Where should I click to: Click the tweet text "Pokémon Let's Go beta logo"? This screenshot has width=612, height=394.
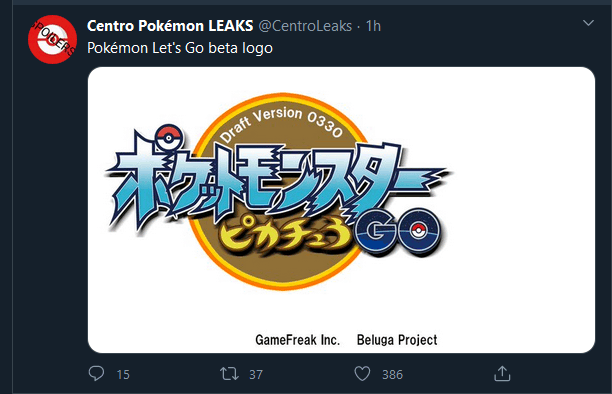pos(180,48)
